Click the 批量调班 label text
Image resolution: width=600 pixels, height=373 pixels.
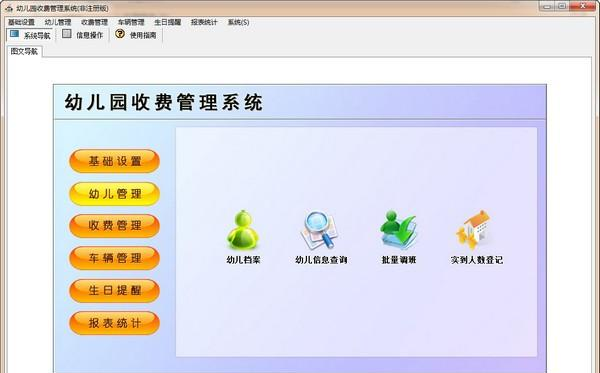tap(399, 260)
